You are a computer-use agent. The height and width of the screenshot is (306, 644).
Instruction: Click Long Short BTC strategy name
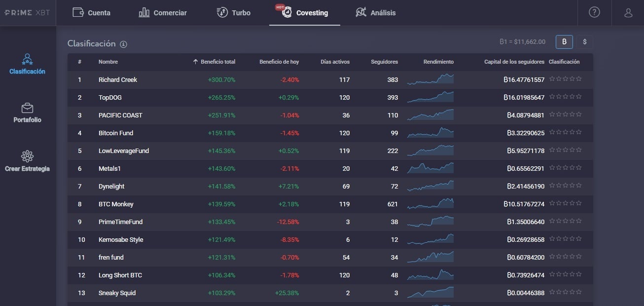pos(120,275)
